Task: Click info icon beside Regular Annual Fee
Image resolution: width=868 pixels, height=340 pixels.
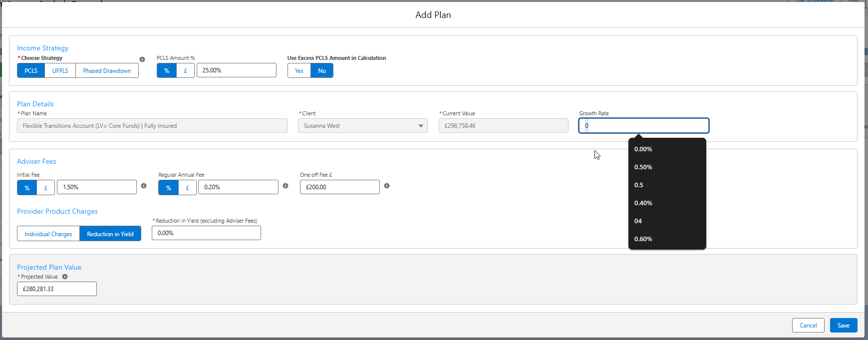Action: click(x=286, y=186)
